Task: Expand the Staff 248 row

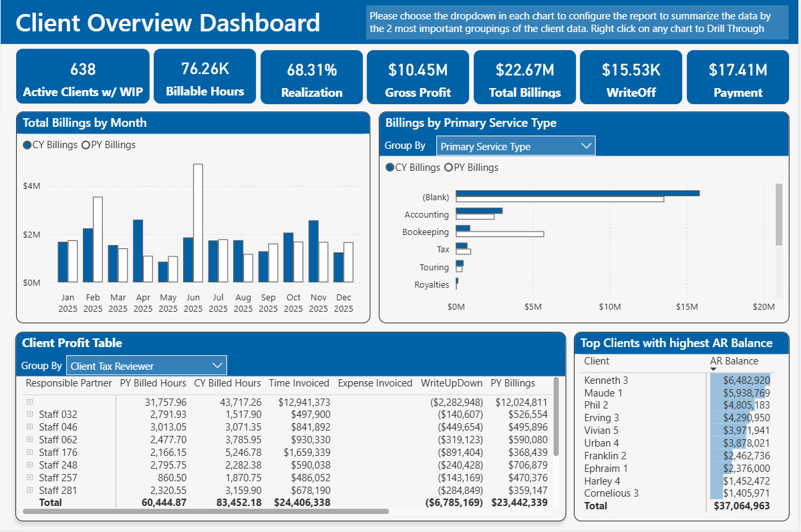Action: 29,465
